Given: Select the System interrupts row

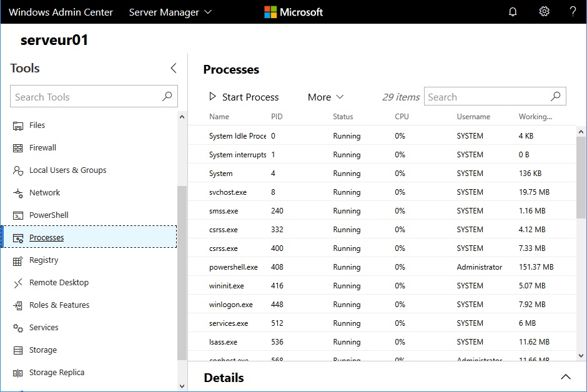Looking at the screenshot, I should pyautogui.click(x=382, y=154).
